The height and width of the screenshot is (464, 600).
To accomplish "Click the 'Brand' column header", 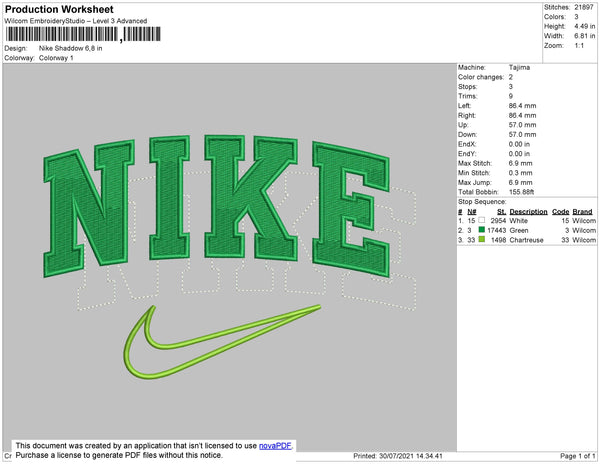I will (x=582, y=212).
